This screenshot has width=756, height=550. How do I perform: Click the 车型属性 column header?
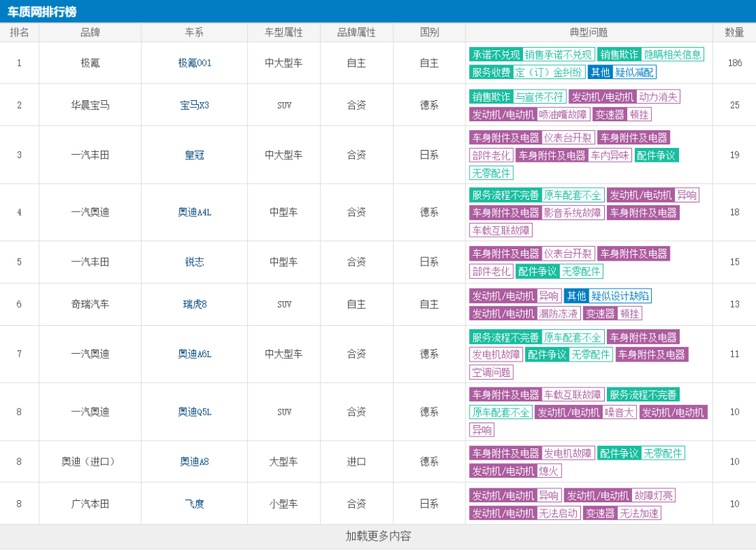(283, 32)
